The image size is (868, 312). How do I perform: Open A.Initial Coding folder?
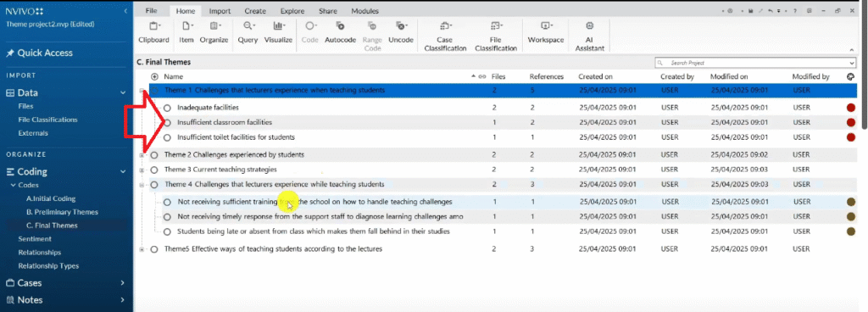point(51,198)
